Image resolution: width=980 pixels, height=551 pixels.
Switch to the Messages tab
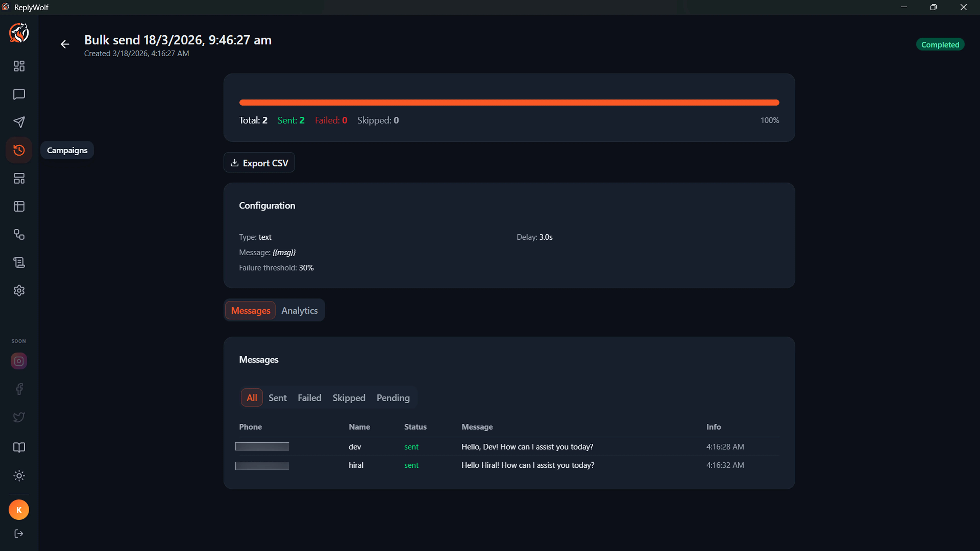[x=250, y=310]
